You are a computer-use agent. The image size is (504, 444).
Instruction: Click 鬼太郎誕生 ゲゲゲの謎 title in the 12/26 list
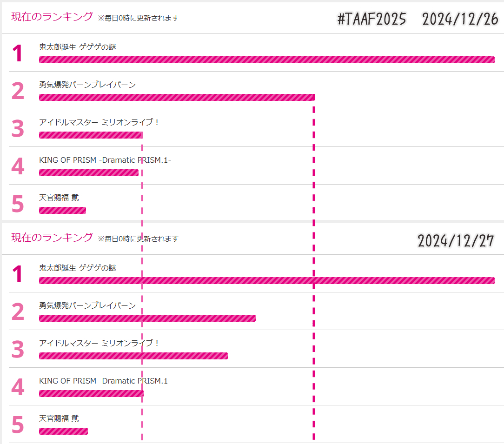pyautogui.click(x=78, y=47)
